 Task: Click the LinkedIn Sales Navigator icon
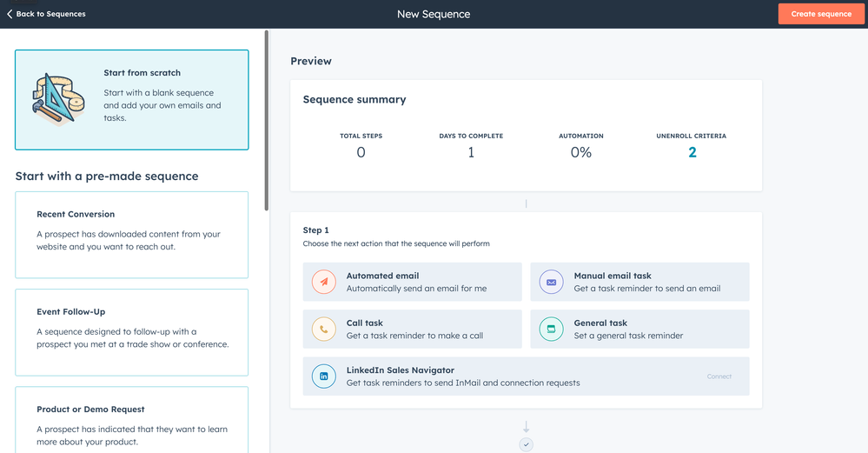[324, 376]
